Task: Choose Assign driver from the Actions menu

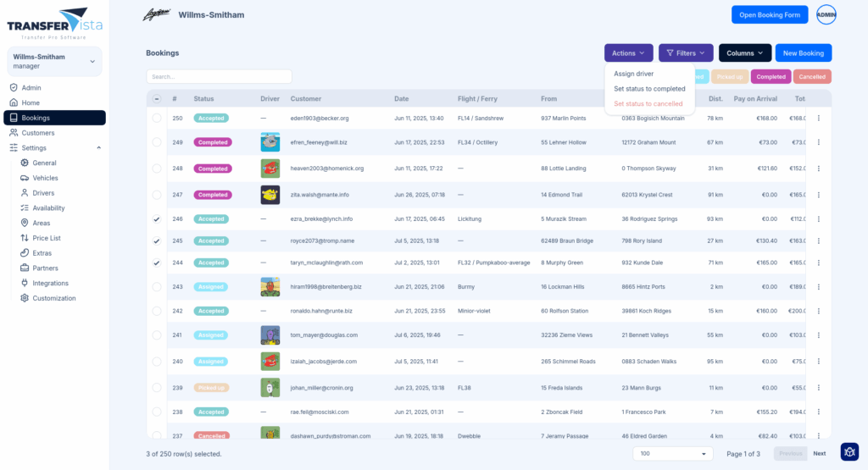Action: point(633,74)
